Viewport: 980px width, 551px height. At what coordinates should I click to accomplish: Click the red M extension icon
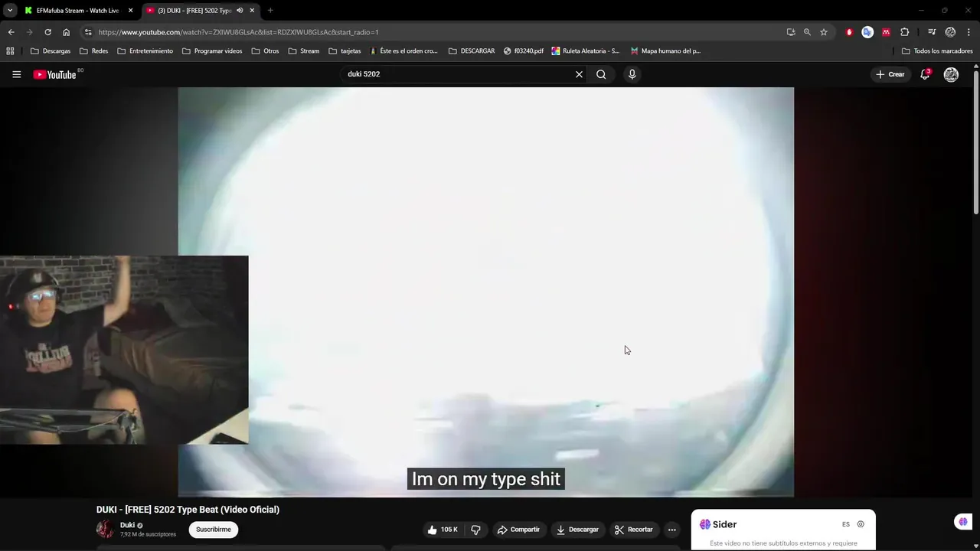tap(886, 32)
